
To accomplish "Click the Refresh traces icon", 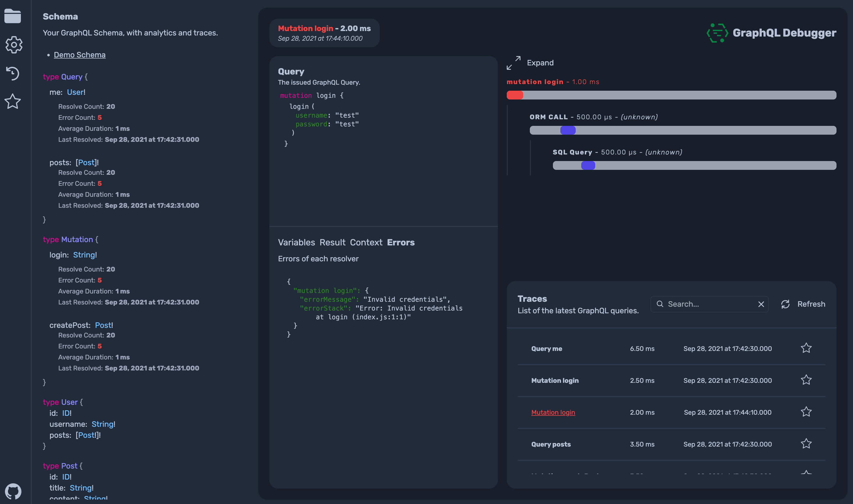I will 785,304.
